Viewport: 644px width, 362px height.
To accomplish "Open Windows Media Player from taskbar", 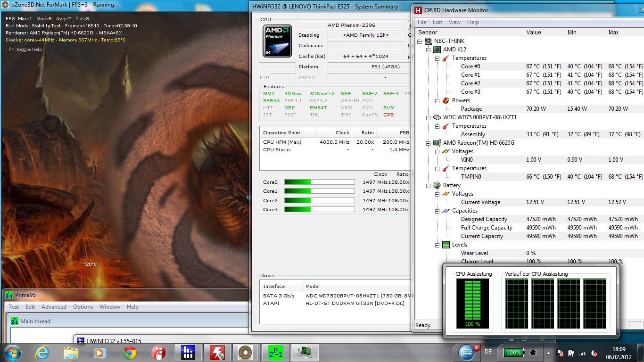I will coord(100,353).
